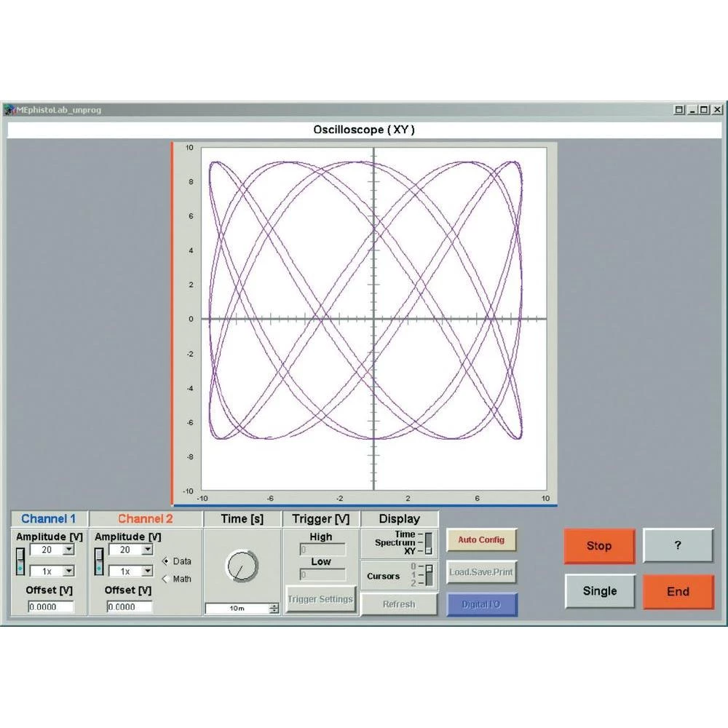Click the Cursors label

[x=383, y=576]
